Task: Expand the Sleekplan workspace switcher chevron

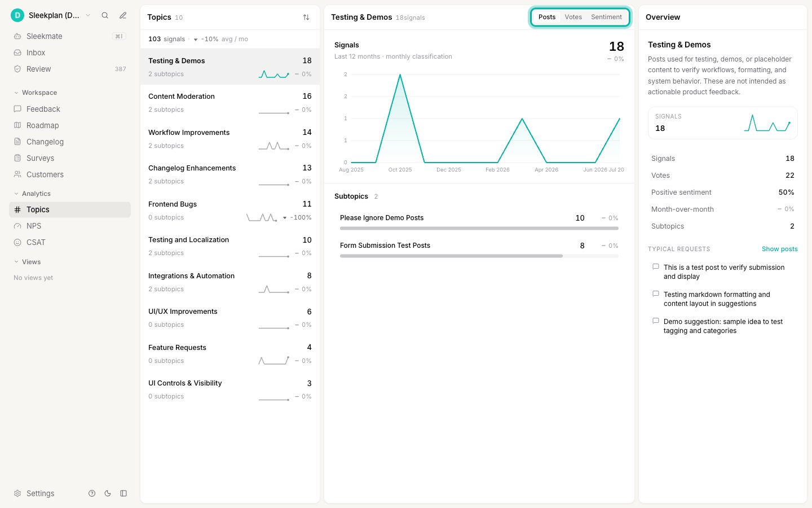Action: pyautogui.click(x=88, y=15)
